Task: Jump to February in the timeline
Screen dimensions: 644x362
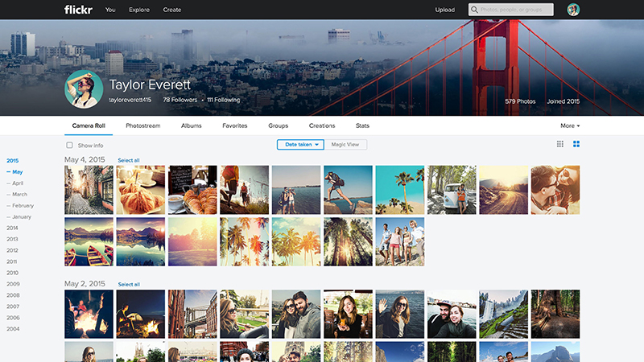Action: [x=23, y=206]
